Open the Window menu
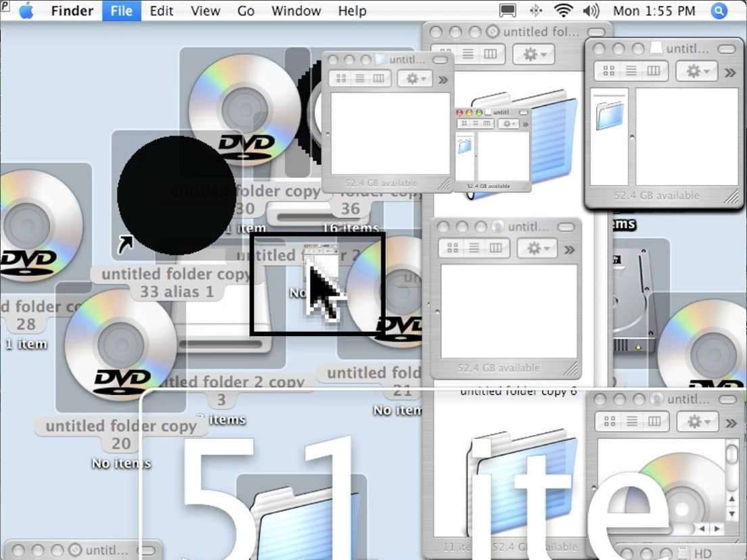The image size is (747, 560). pyautogui.click(x=296, y=10)
